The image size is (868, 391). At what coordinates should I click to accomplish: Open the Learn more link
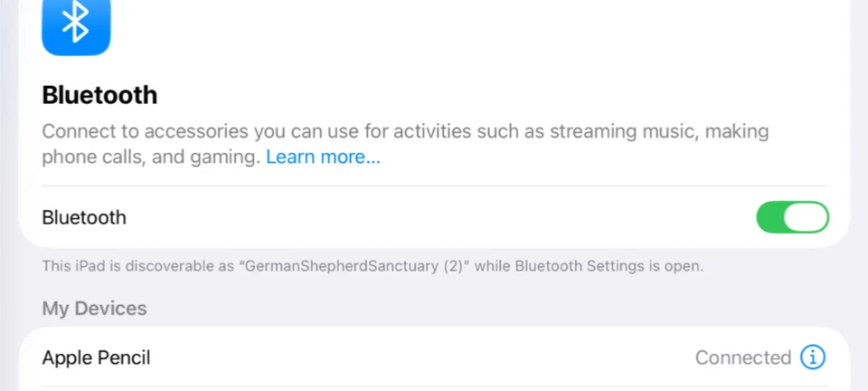pyautogui.click(x=323, y=157)
